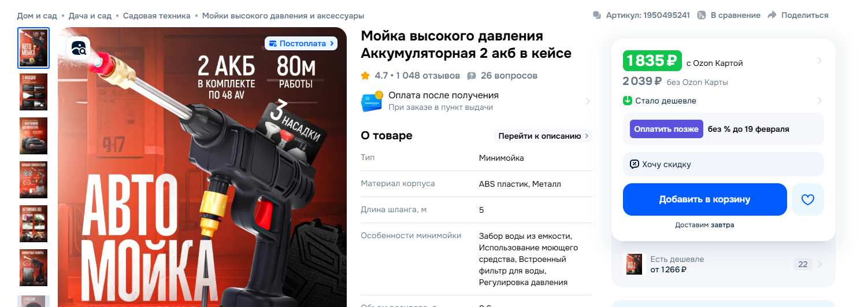Click the questions bubble icon near 26 вопросов
This screenshot has width=868, height=307.
(472, 76)
